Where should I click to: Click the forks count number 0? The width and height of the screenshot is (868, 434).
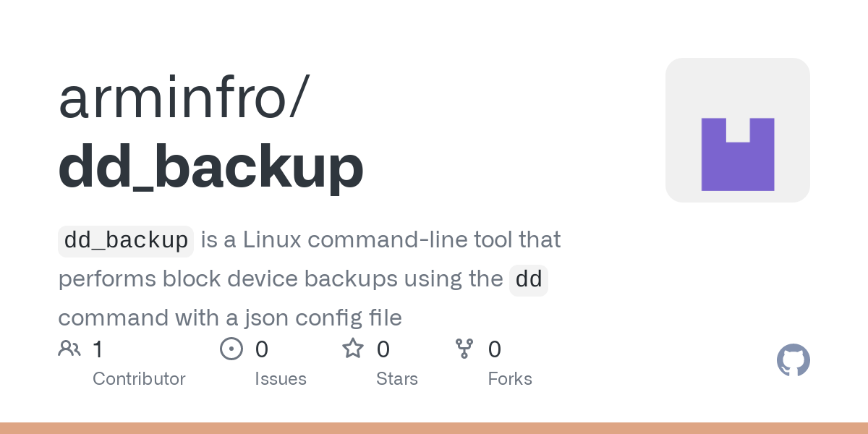pos(495,349)
